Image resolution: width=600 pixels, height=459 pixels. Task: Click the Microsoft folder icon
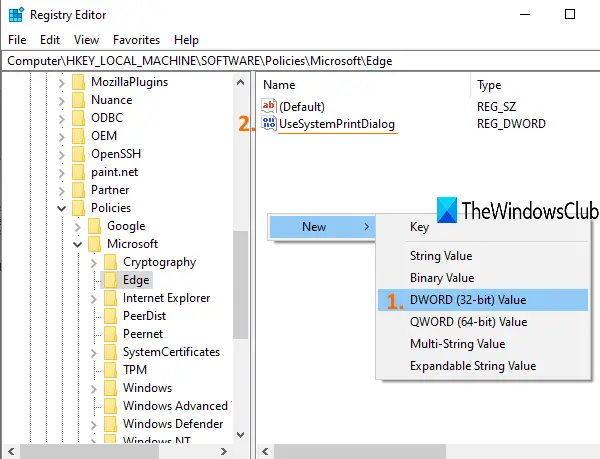[95, 244]
